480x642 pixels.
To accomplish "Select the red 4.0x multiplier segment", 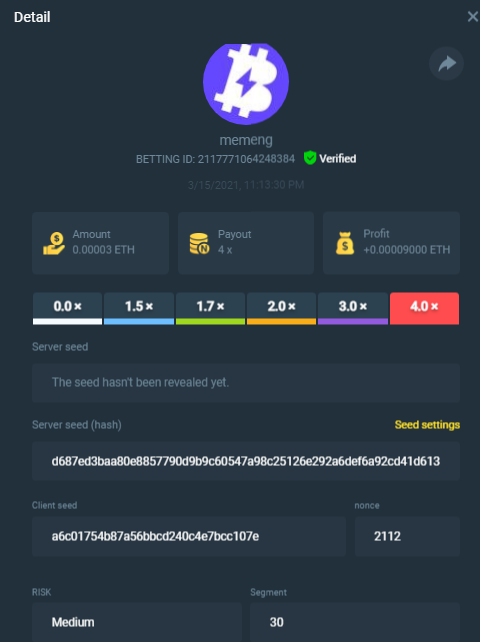I will [x=424, y=308].
